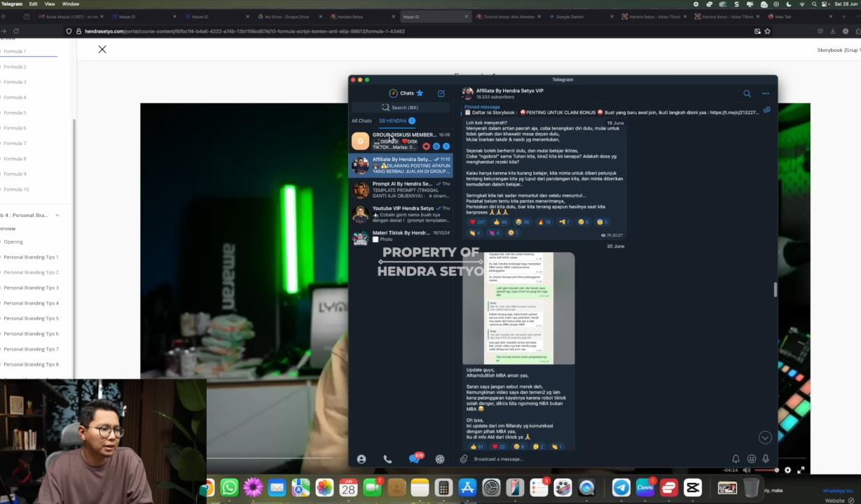Mute the video player speaker icon
This screenshot has height=504, width=861.
click(748, 470)
